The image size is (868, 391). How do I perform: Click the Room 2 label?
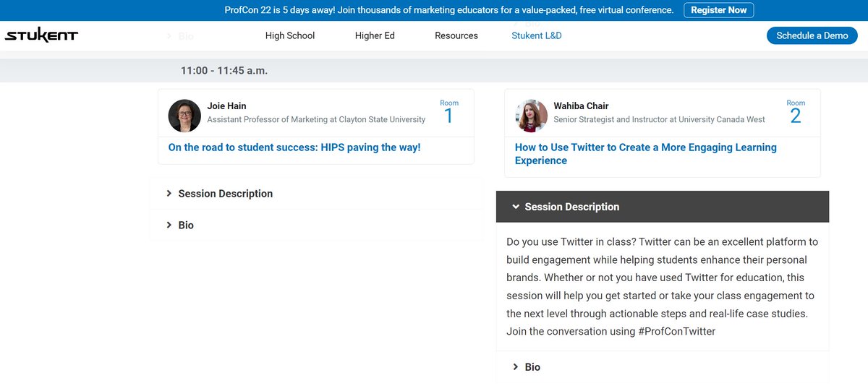(796, 113)
